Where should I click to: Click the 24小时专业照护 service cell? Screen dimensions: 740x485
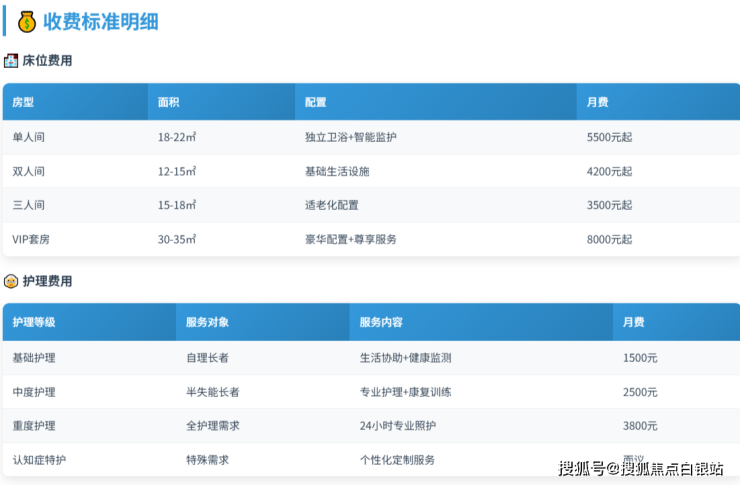tap(398, 426)
